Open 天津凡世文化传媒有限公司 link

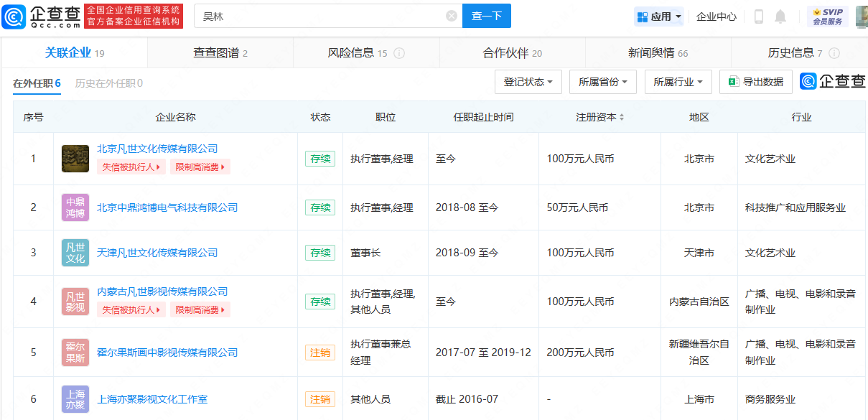(157, 253)
